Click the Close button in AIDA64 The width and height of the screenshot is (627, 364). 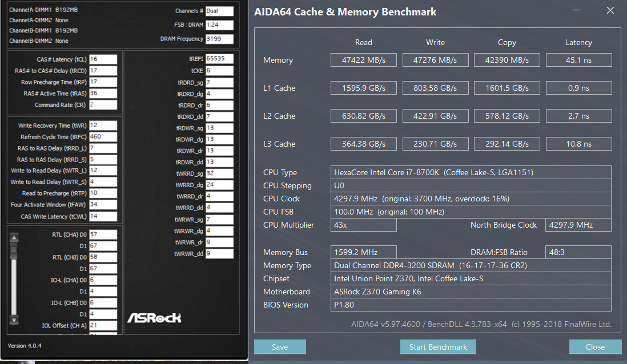coord(595,347)
